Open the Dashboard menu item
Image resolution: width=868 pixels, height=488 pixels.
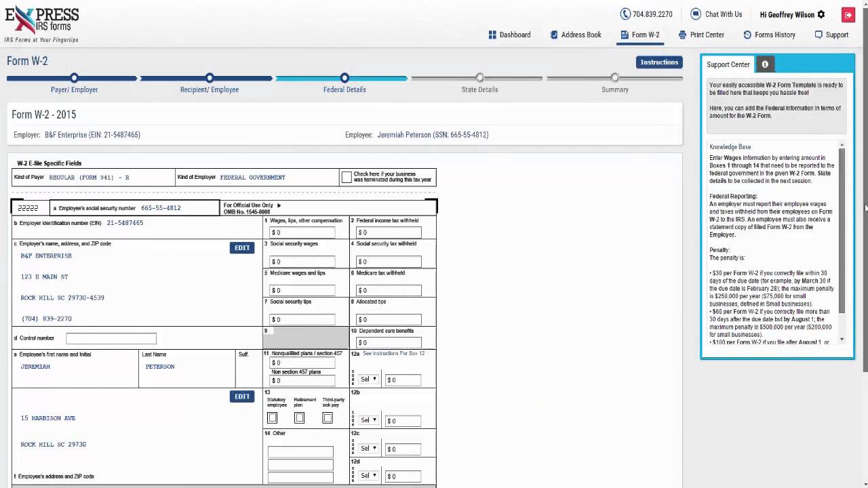[509, 35]
